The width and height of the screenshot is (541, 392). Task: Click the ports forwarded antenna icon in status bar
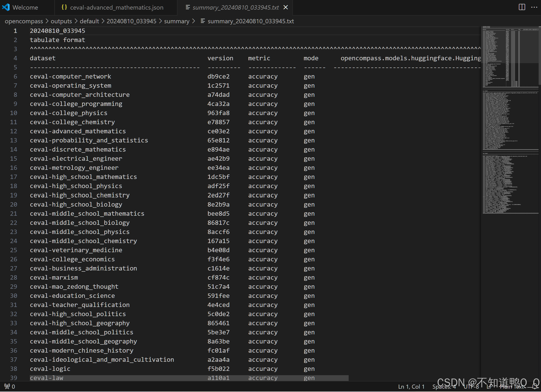pyautogui.click(x=7, y=386)
